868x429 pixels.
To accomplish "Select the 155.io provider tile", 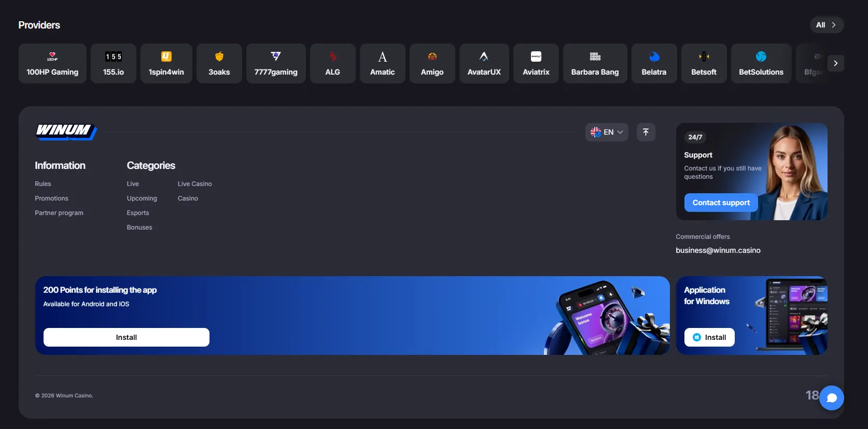I will tap(114, 63).
